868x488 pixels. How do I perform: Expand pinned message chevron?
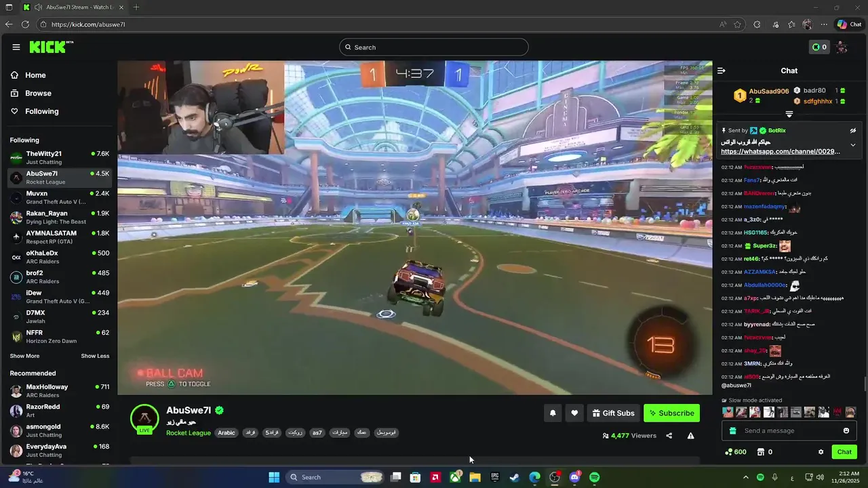[x=853, y=144]
